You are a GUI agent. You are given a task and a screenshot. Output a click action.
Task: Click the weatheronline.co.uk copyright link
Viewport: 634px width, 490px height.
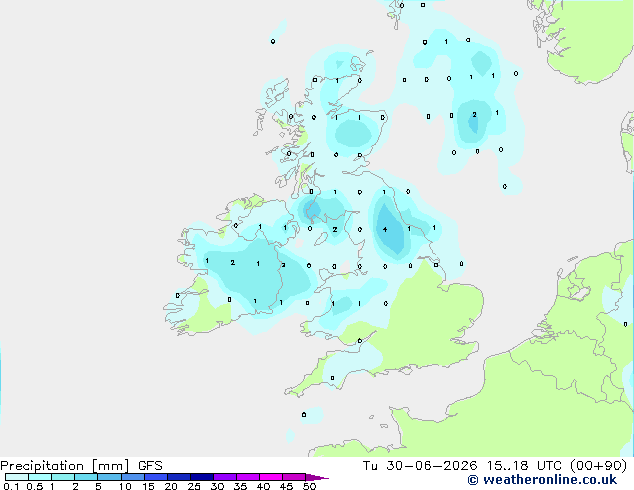542,480
